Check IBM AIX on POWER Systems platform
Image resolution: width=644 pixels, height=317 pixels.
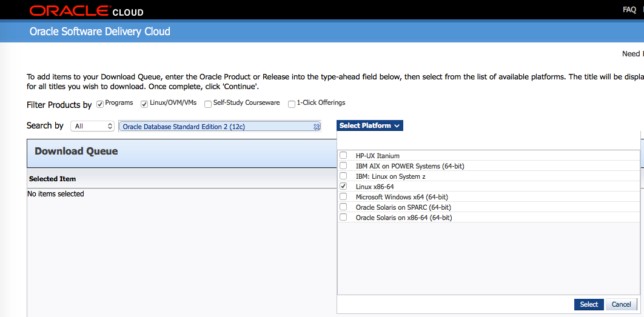[343, 165]
